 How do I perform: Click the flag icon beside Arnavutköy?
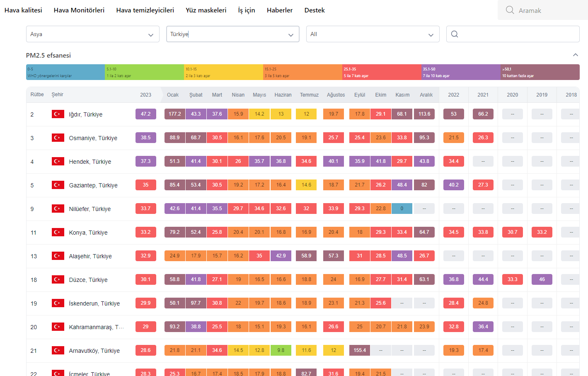click(x=58, y=350)
